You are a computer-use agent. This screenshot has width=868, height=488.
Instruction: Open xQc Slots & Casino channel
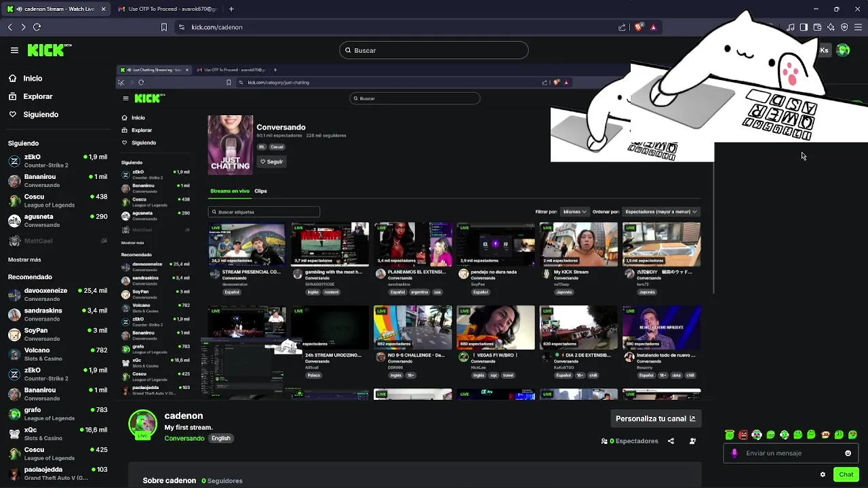tap(58, 434)
